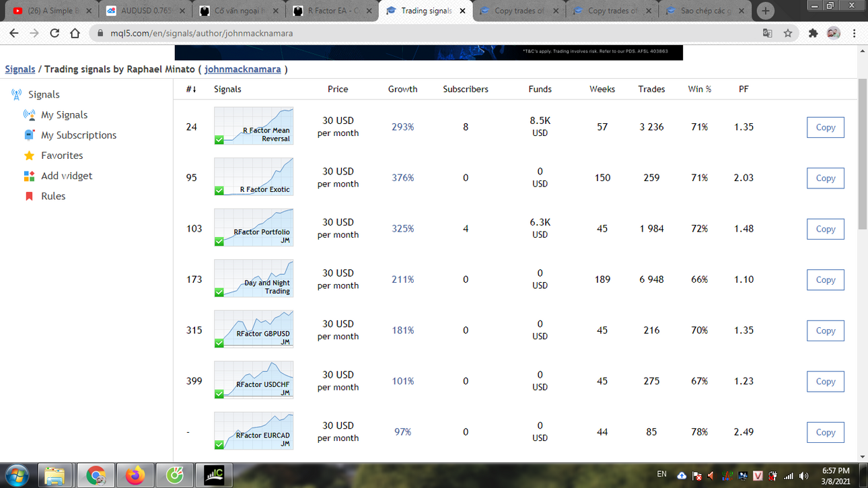
Task: Open the Windows Start button
Action: [17, 475]
